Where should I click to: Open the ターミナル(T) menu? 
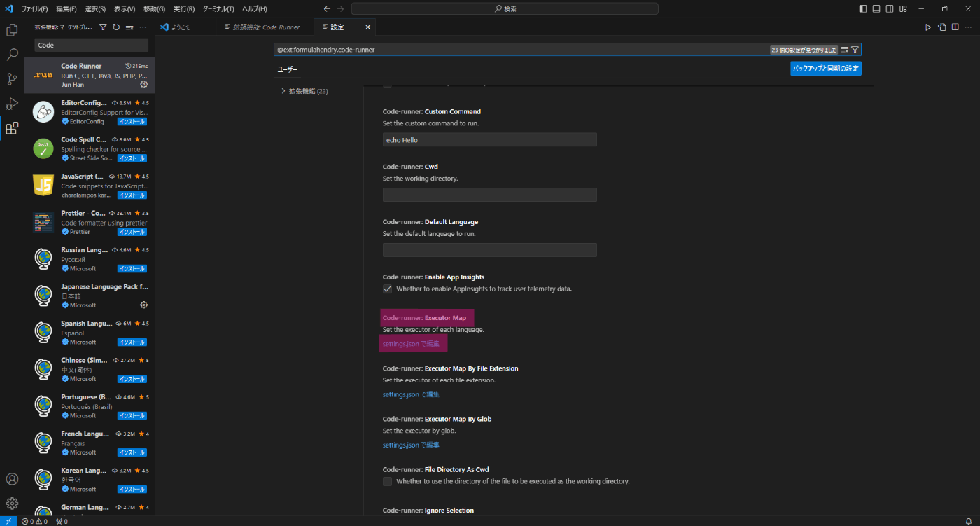click(x=218, y=9)
